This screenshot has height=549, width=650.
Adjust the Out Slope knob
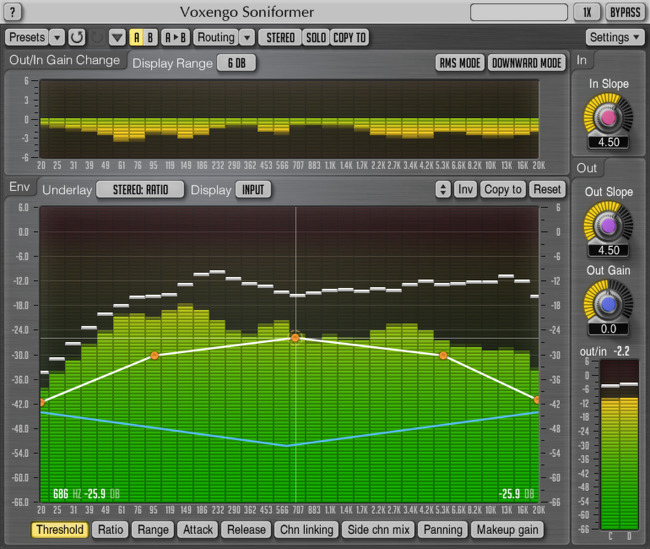click(x=608, y=226)
